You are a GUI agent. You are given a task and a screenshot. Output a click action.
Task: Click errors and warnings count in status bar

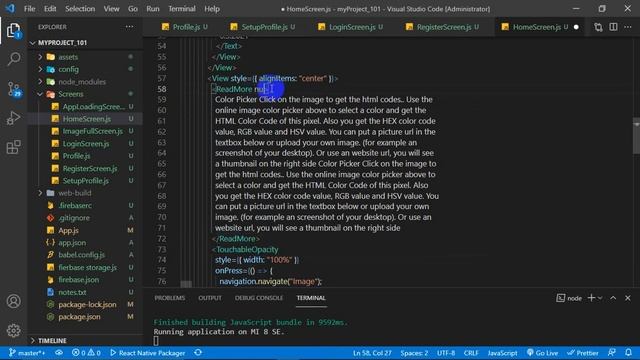coord(86,353)
